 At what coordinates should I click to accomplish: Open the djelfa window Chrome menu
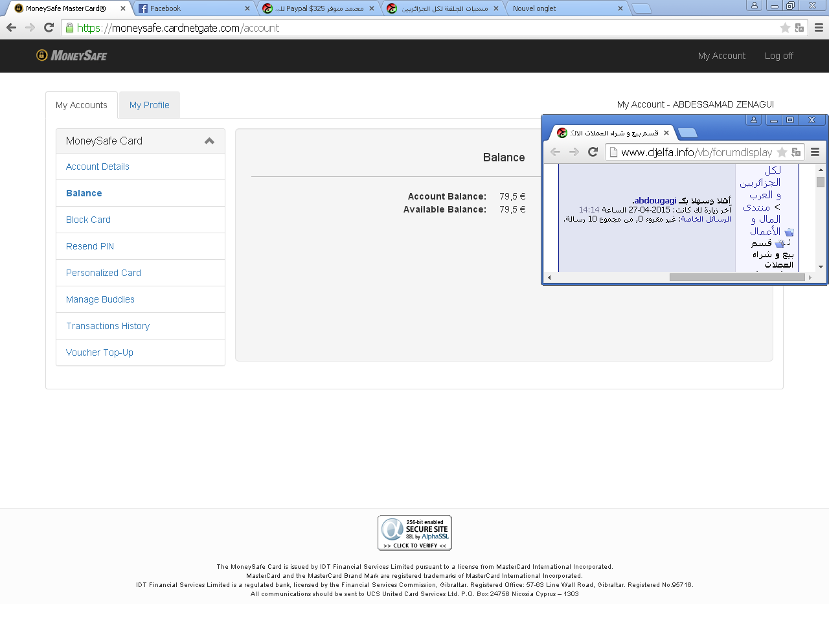[815, 152]
